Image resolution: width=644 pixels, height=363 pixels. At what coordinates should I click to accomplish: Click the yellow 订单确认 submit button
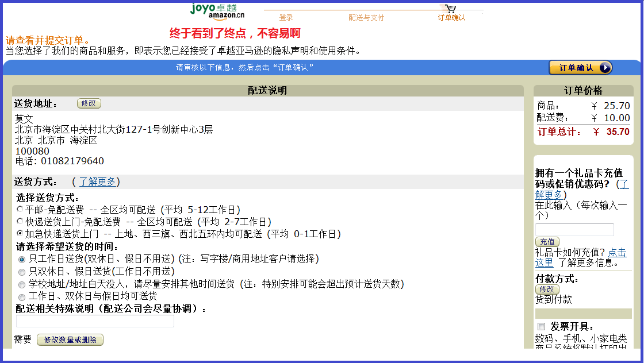(580, 68)
